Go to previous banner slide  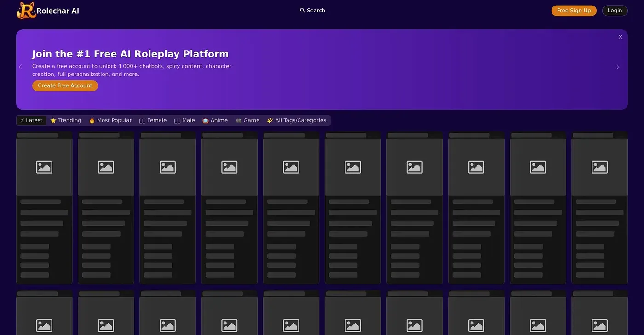[20, 67]
